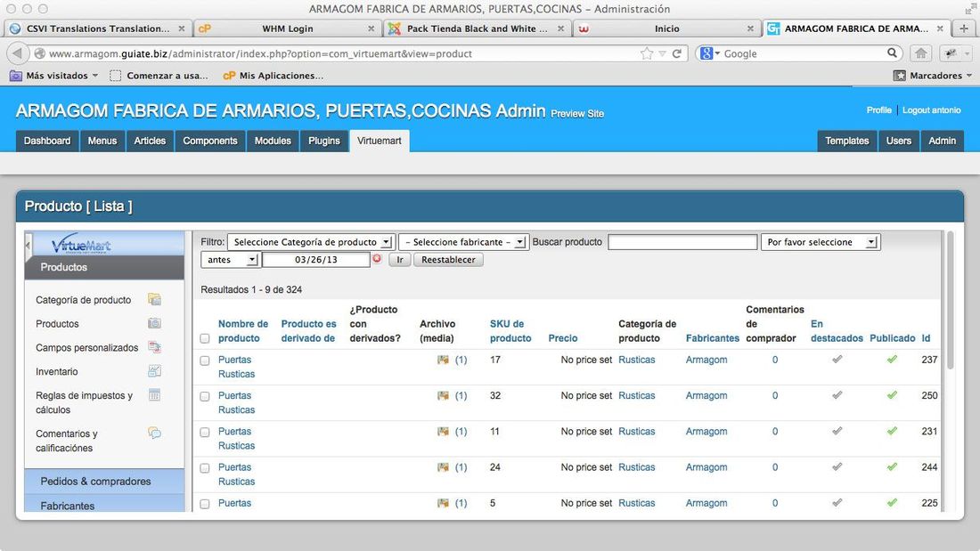Image resolution: width=980 pixels, height=551 pixels.
Task: Check the box for product Id 231 row
Action: click(204, 433)
